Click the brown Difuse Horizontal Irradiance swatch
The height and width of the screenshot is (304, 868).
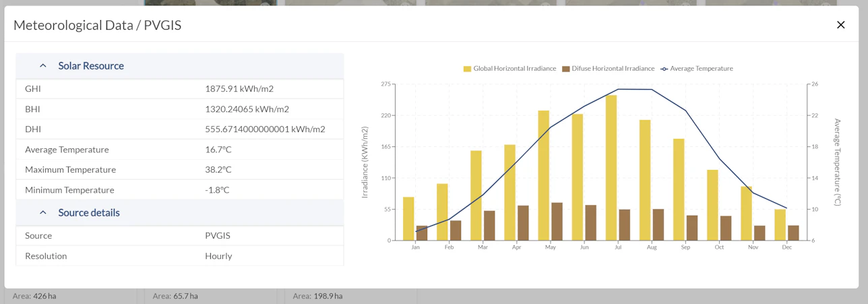pyautogui.click(x=566, y=69)
